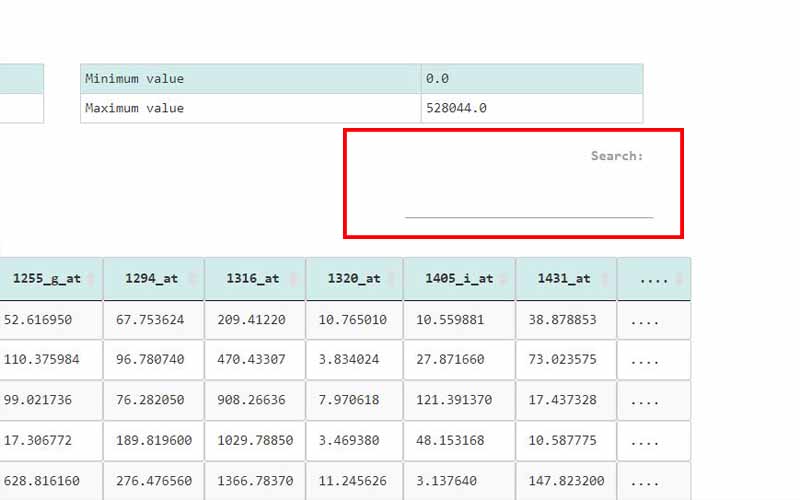Viewport: 800px width, 500px height.
Task: Sort table by 1294_at column
Action: click(153, 279)
